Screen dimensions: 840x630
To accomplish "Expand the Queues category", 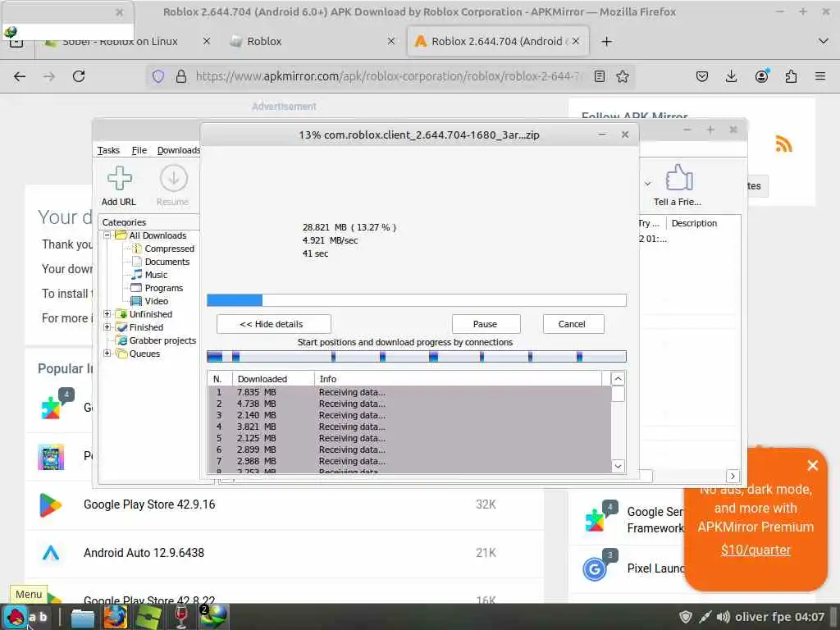I will click(107, 353).
